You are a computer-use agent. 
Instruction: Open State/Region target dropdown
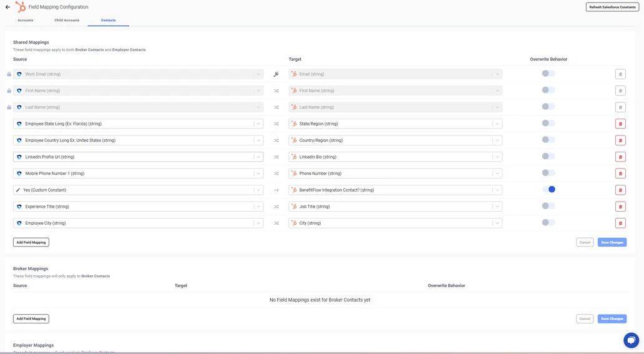(395, 124)
